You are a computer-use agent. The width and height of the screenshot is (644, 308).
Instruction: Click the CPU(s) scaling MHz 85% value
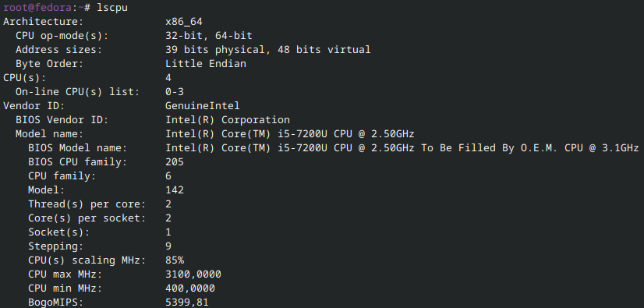175,260
